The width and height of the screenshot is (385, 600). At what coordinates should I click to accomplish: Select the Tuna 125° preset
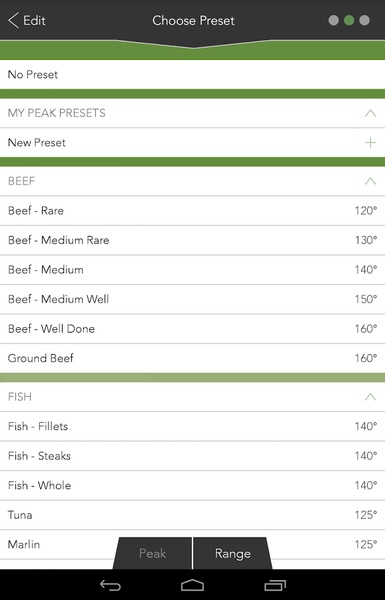point(192,515)
